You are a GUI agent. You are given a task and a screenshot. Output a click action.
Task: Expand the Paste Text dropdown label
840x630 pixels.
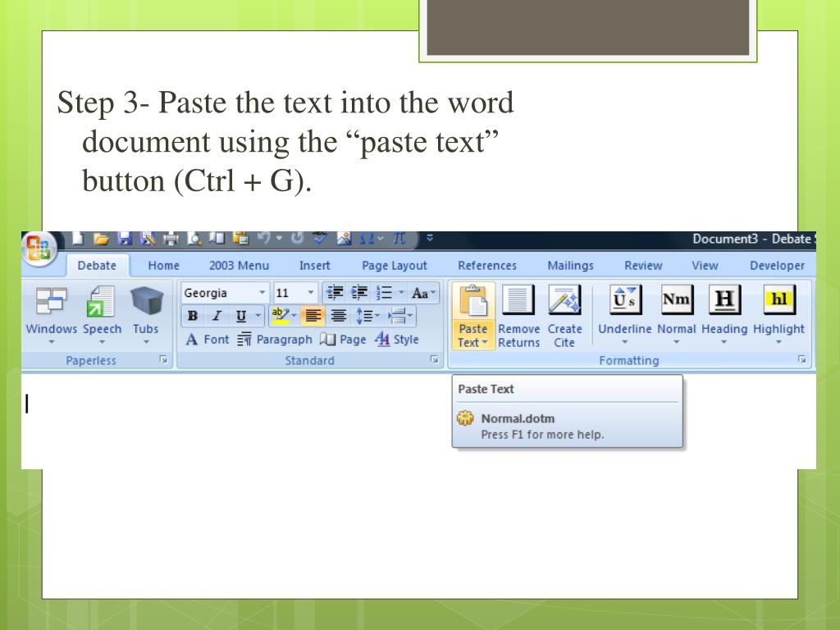point(473,336)
